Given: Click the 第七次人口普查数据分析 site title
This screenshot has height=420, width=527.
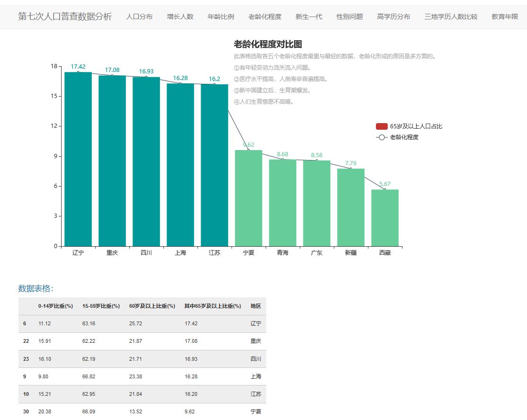Looking at the screenshot, I should (65, 17).
